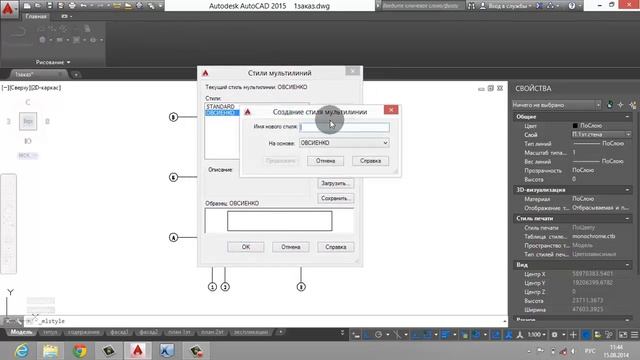
Task: Open the Главная ribbon tab
Action: tap(36, 16)
